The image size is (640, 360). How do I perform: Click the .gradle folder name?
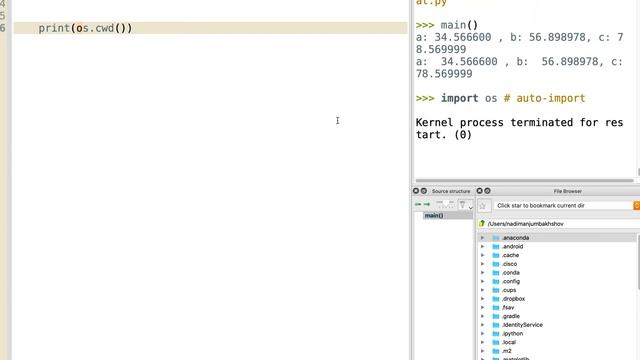pos(511,316)
